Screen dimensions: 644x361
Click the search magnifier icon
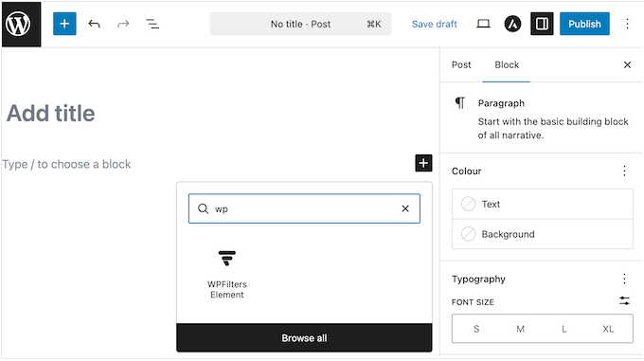(x=204, y=208)
